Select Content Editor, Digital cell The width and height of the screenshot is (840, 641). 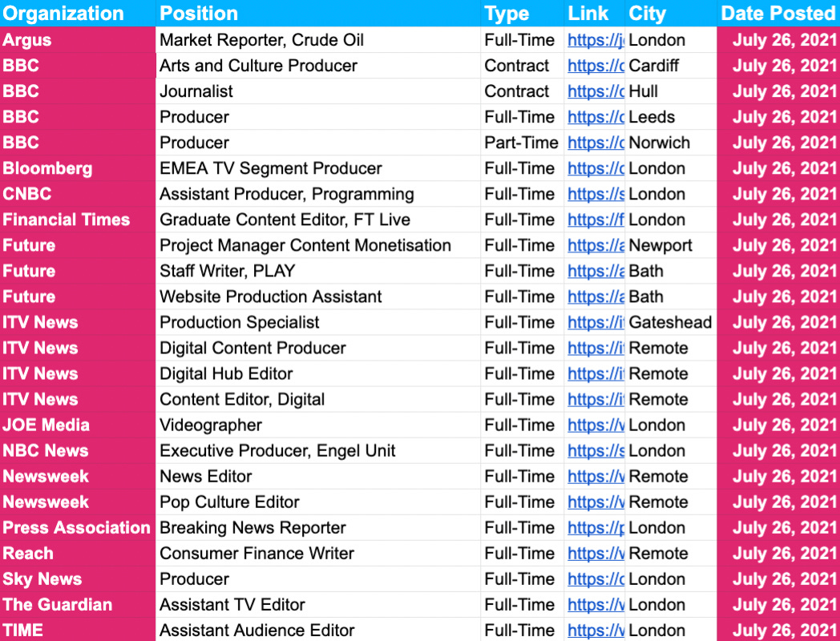[318, 400]
